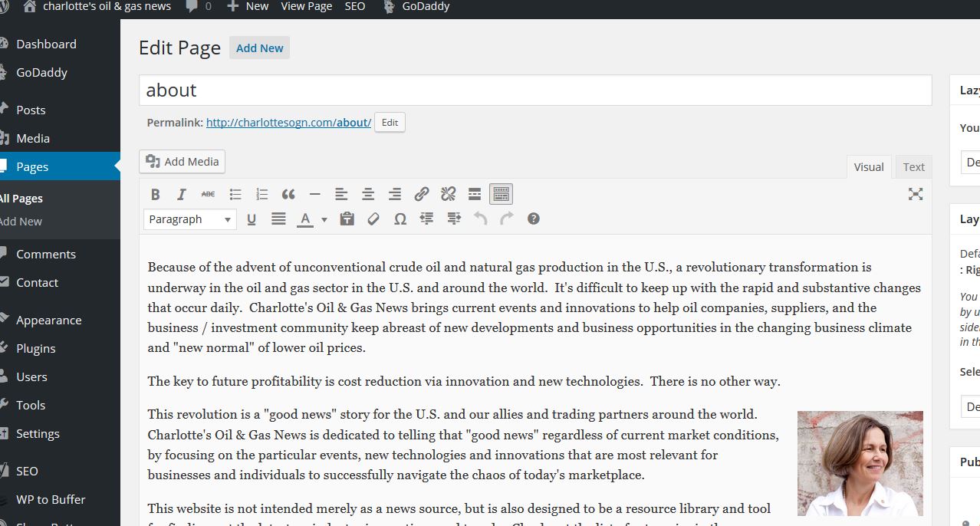
Task: Open the New menu in admin bar
Action: pyautogui.click(x=248, y=6)
